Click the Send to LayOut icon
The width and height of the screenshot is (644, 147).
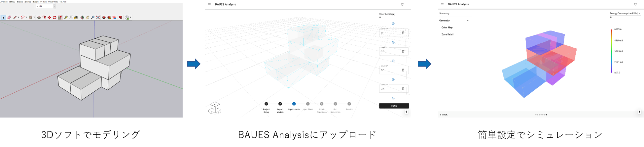click(x=114, y=18)
